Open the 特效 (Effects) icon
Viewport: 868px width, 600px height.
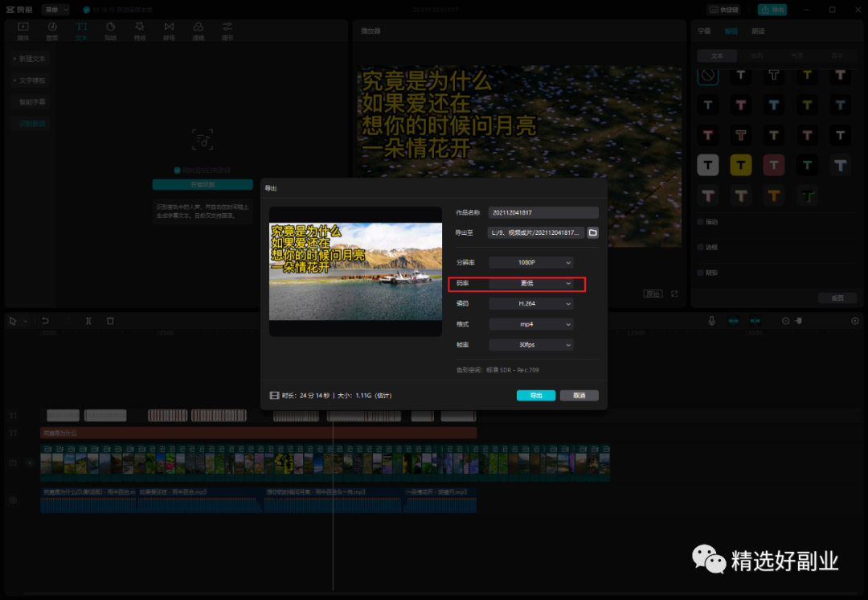(140, 31)
